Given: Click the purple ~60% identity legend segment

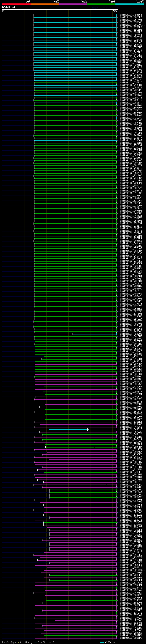Looking at the screenshot, I should click(73, 4).
